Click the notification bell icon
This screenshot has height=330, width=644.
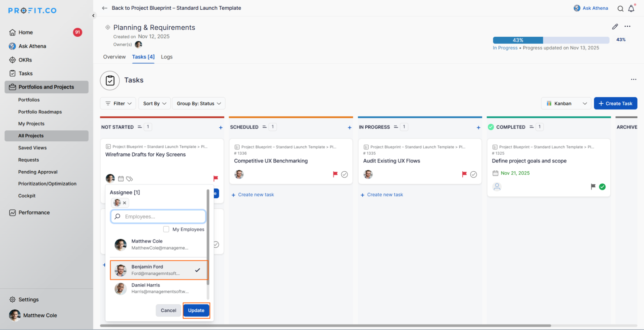coord(631,9)
